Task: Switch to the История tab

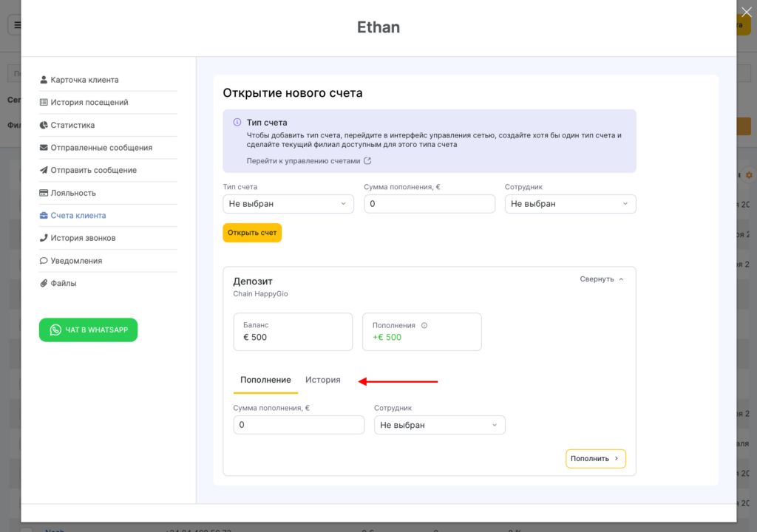Action: [323, 380]
